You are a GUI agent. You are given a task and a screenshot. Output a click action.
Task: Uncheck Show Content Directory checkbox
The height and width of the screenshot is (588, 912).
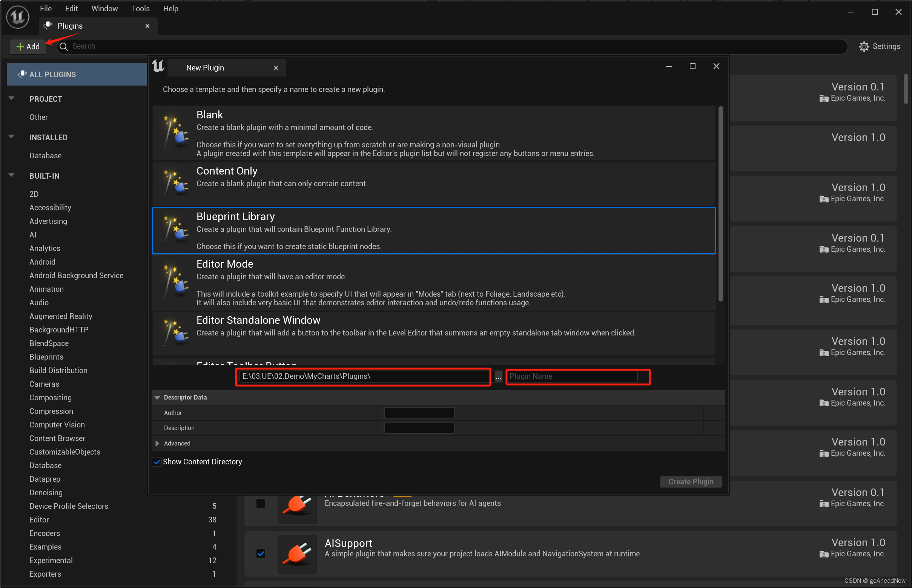pos(157,462)
